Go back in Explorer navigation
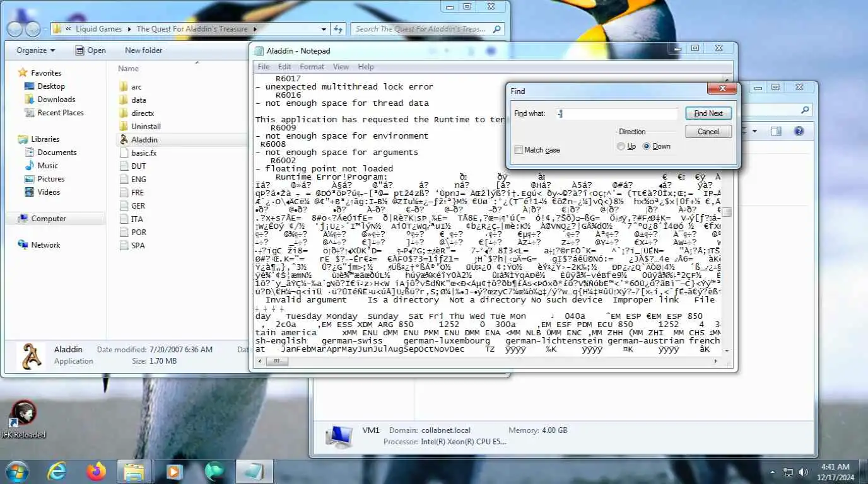The image size is (868, 484). click(x=15, y=29)
